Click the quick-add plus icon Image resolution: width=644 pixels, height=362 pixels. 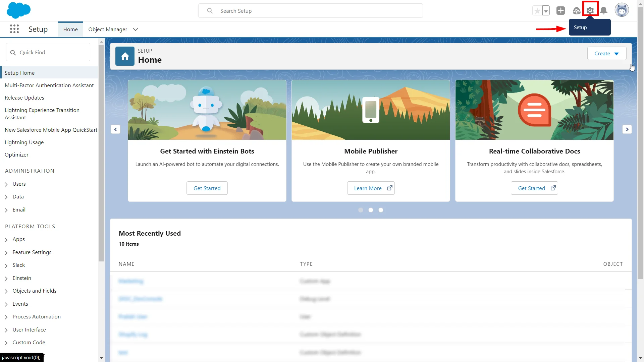pos(560,10)
